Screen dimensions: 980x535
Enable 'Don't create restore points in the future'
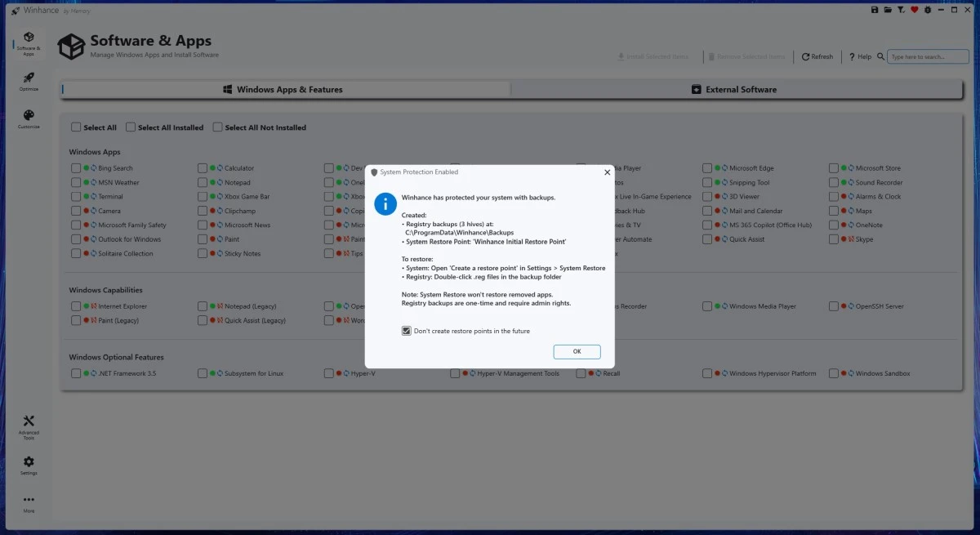coord(406,331)
